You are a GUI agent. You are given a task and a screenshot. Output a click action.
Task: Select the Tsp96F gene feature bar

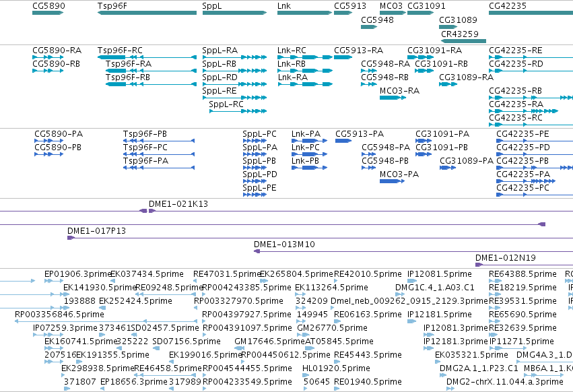(x=147, y=13)
